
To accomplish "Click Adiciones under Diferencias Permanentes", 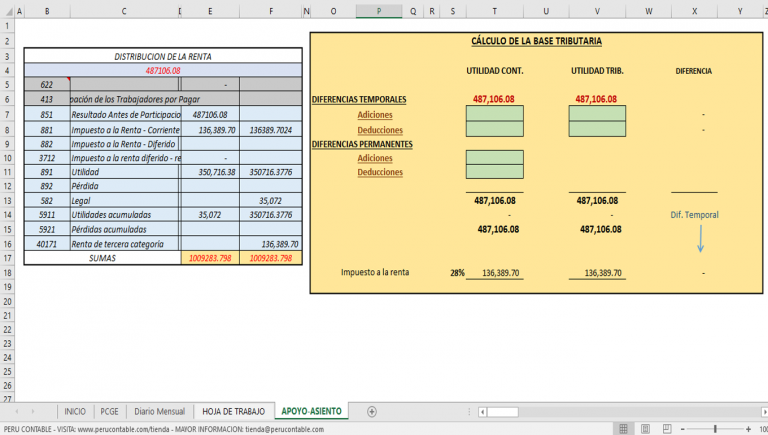I will (x=375, y=158).
